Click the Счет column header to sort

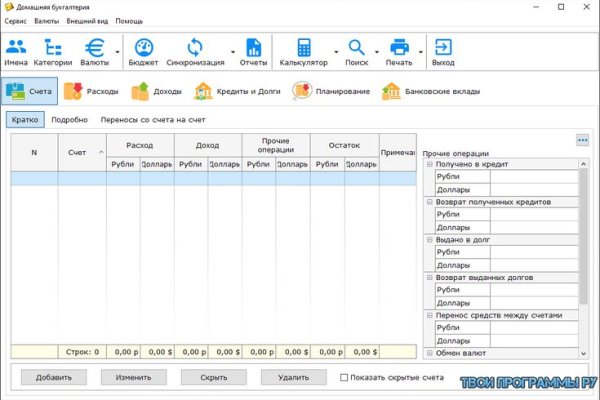(x=78, y=152)
